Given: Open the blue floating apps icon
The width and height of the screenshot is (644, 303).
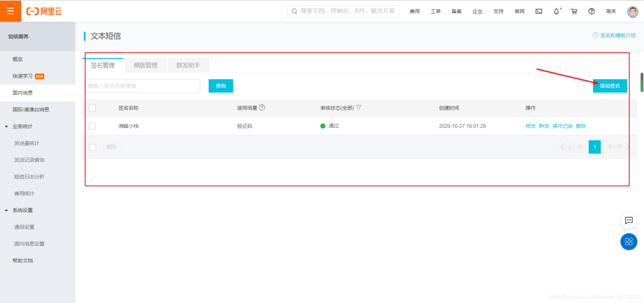Looking at the screenshot, I should click(629, 242).
